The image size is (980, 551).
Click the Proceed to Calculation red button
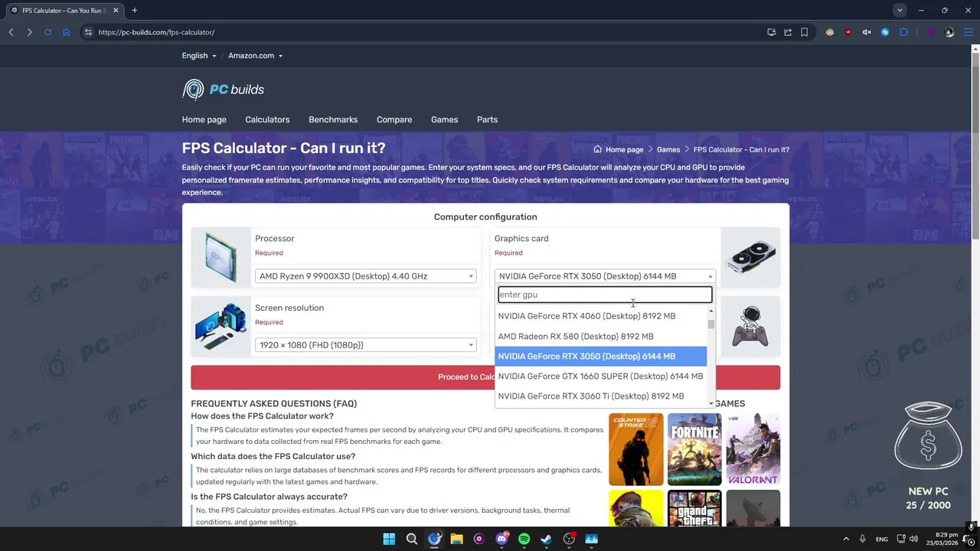point(485,377)
